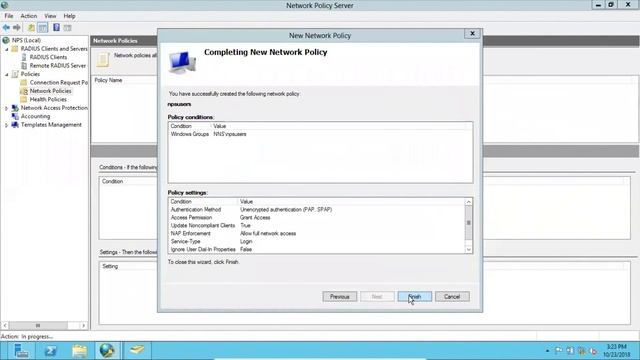Select the Service-Type settings row

coord(317,242)
